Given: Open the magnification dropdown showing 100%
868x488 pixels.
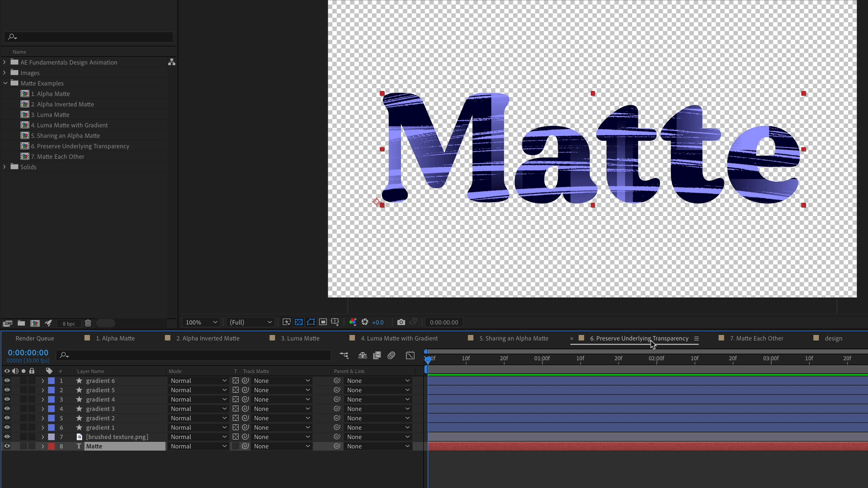Looking at the screenshot, I should click(201, 322).
